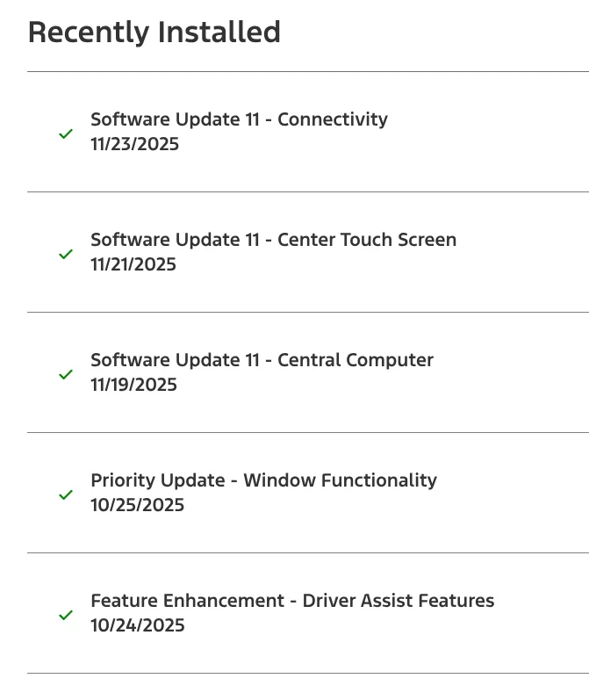The height and width of the screenshot is (700, 589).
Task: Open Software Update 11 - Connectivity title
Action: 239,119
